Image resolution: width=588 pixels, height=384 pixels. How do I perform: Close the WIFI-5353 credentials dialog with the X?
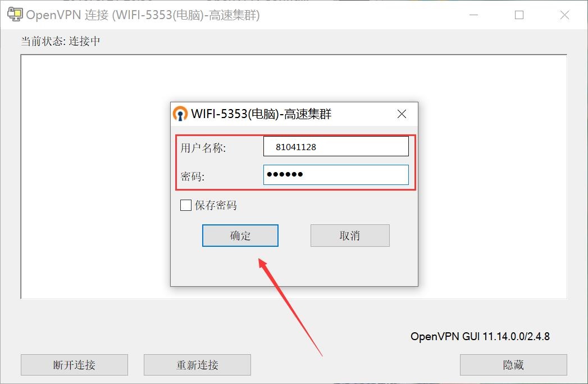402,114
